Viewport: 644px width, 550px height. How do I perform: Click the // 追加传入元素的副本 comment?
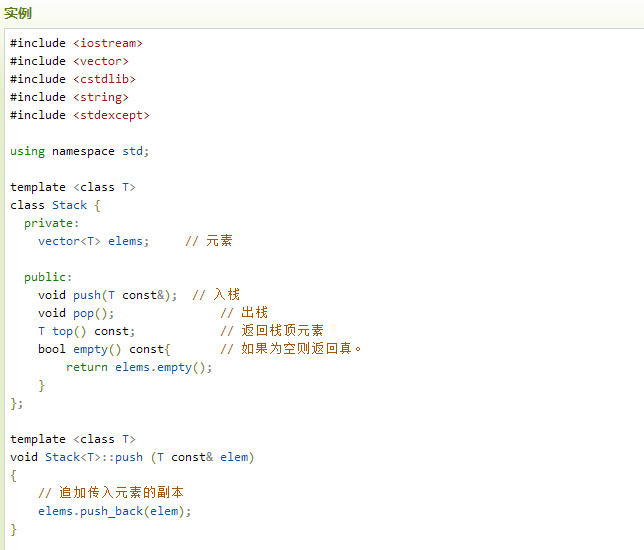tap(111, 492)
